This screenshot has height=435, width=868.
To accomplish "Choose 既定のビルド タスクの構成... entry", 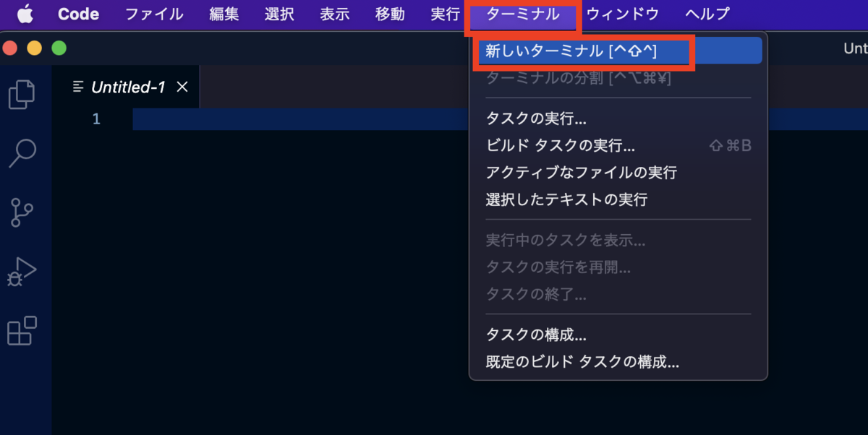I will [618, 362].
